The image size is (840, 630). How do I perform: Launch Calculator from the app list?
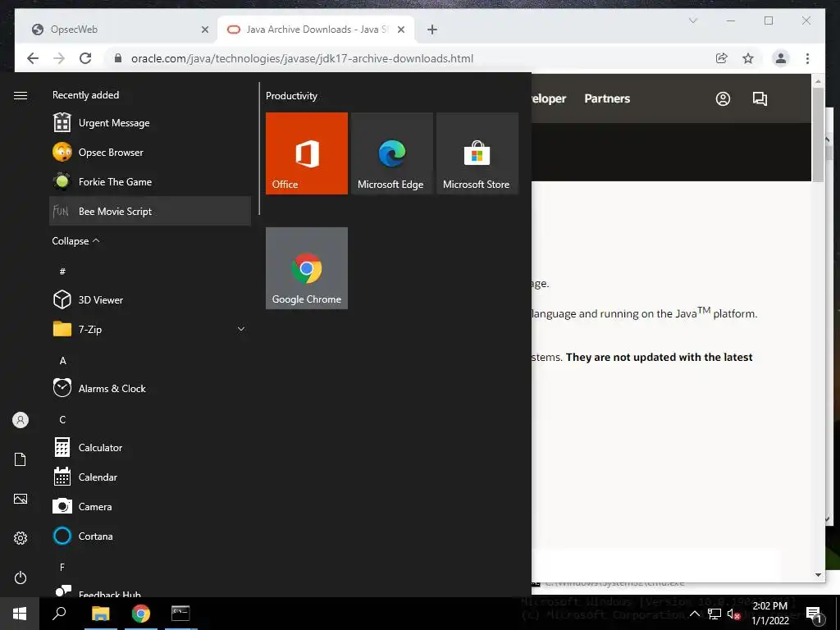click(150, 447)
